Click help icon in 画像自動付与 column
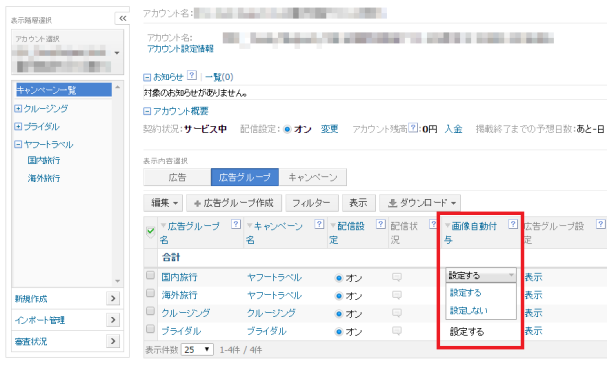Viewport: 607px width, 368px height. (513, 224)
